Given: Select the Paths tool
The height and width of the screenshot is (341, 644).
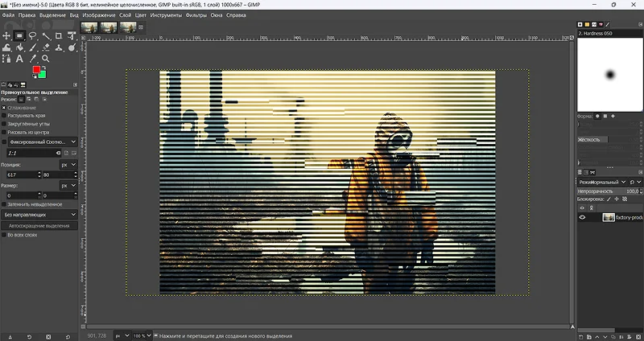Looking at the screenshot, I should (x=6, y=59).
